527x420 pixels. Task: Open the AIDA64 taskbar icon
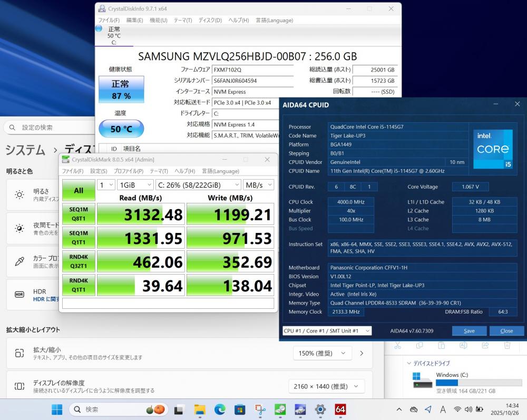(340, 409)
